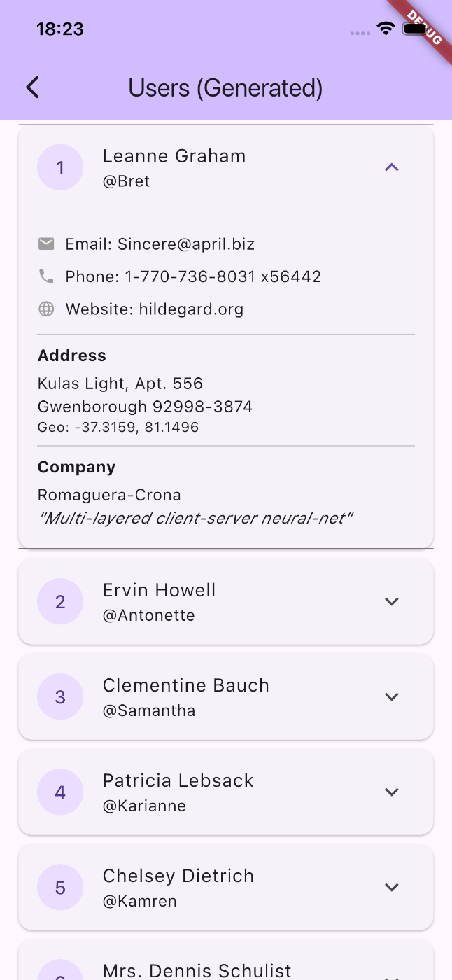Select the Patricia Lebsack name row
Viewport: 452px width, 980px height.
tap(178, 780)
